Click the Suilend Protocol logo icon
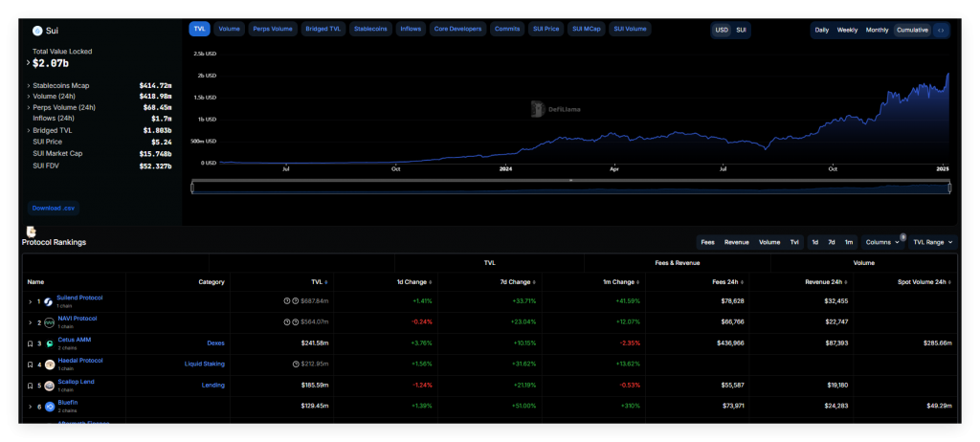Image resolution: width=980 pixels, height=442 pixels. point(49,302)
